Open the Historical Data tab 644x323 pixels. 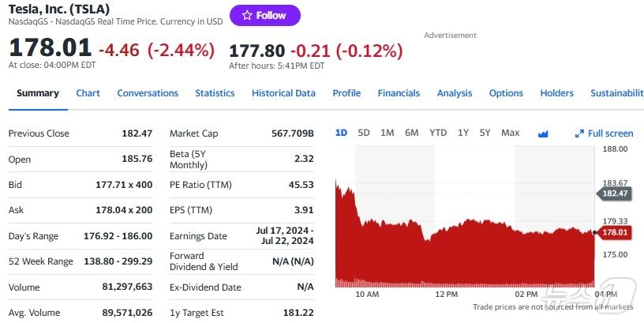click(x=283, y=93)
